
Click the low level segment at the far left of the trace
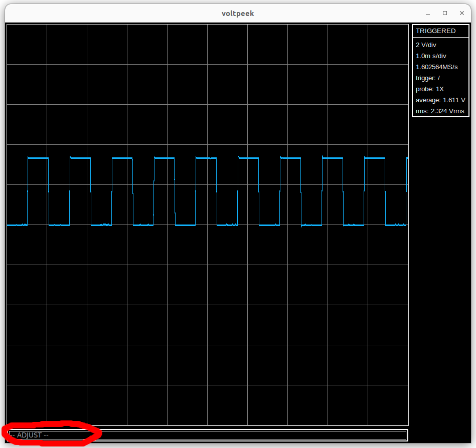17,225
